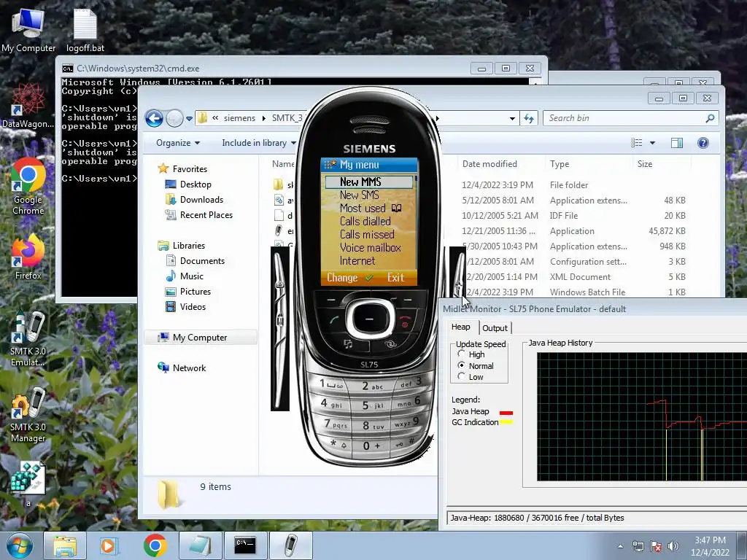Click the 0 + key on phone keypad
The image size is (747, 560).
[x=371, y=446]
